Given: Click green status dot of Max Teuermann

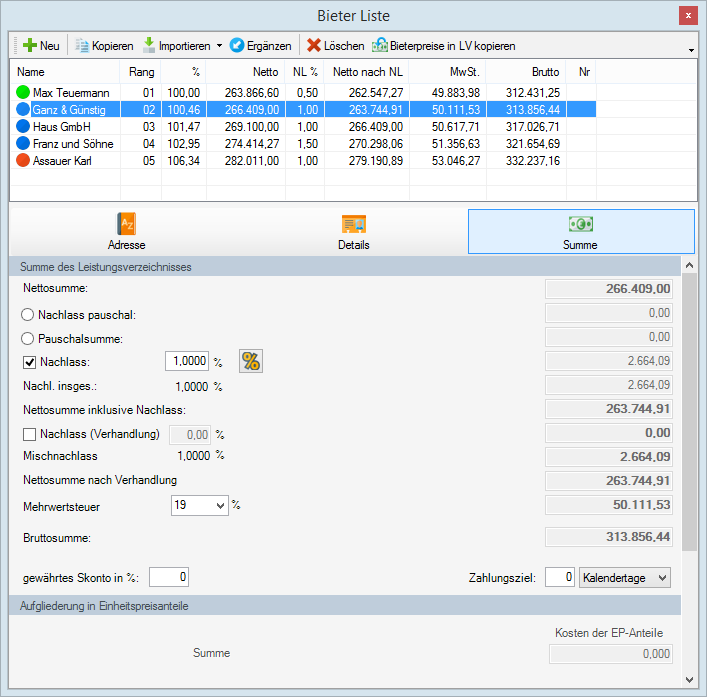Looking at the screenshot, I should pos(23,92).
